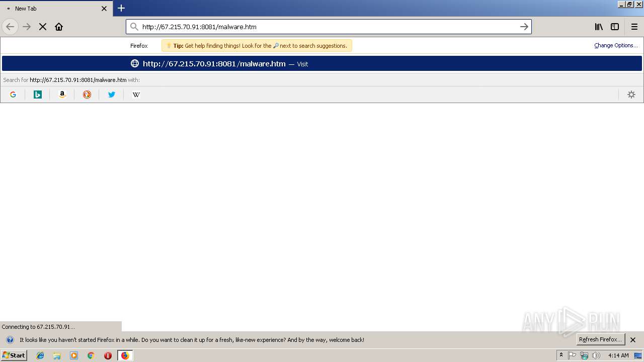Search with the Bing engine icon
644x362 pixels.
[x=37, y=95]
